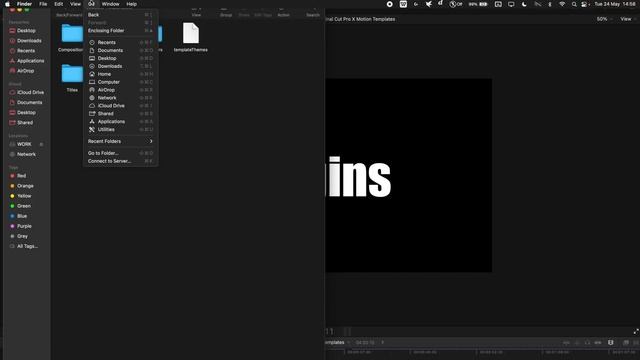Open Shared in Finder sidebar
This screenshot has height=360, width=640.
click(x=25, y=122)
